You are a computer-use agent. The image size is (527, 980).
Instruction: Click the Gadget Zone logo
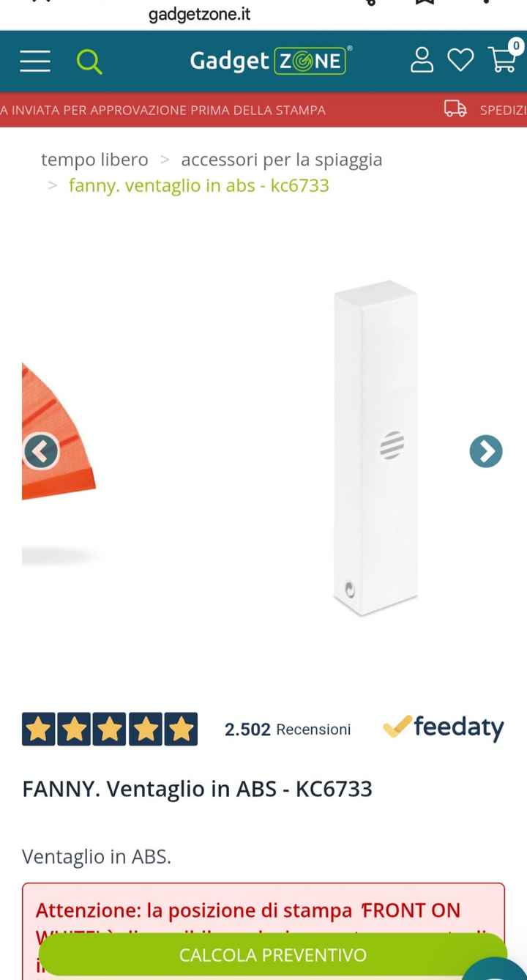click(x=270, y=61)
